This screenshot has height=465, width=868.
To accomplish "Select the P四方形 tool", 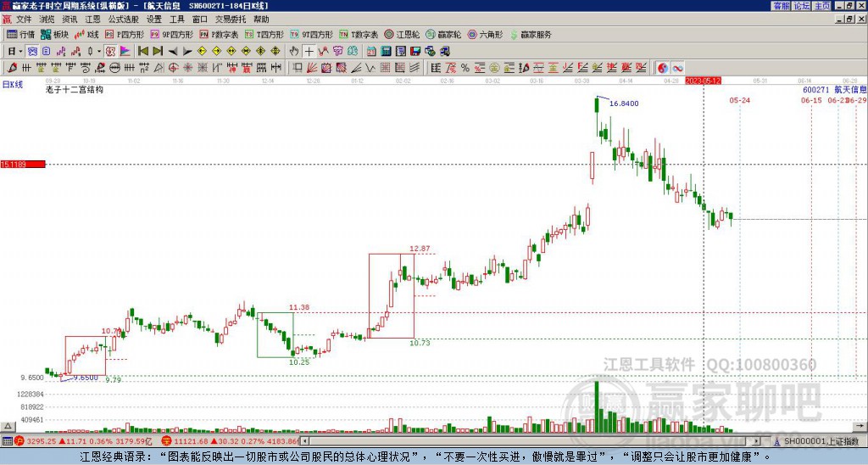I will coord(125,34).
